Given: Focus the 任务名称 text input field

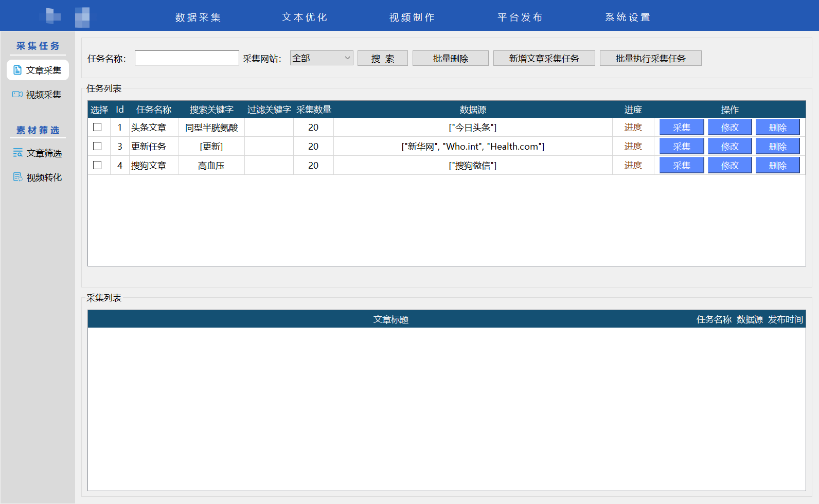Looking at the screenshot, I should pyautogui.click(x=187, y=58).
